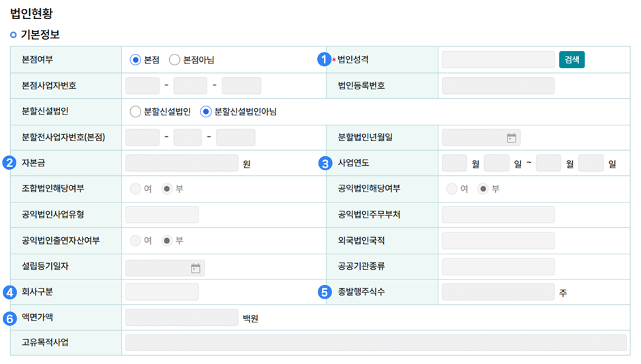Focus the 자본금 amount field
The image size is (641, 364).
point(182,164)
